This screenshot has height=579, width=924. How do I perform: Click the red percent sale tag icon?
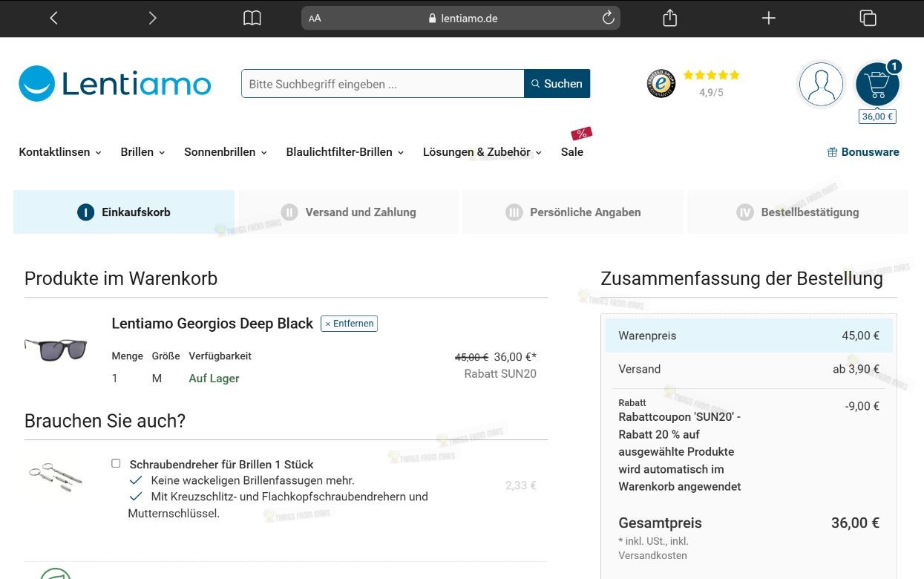582,134
